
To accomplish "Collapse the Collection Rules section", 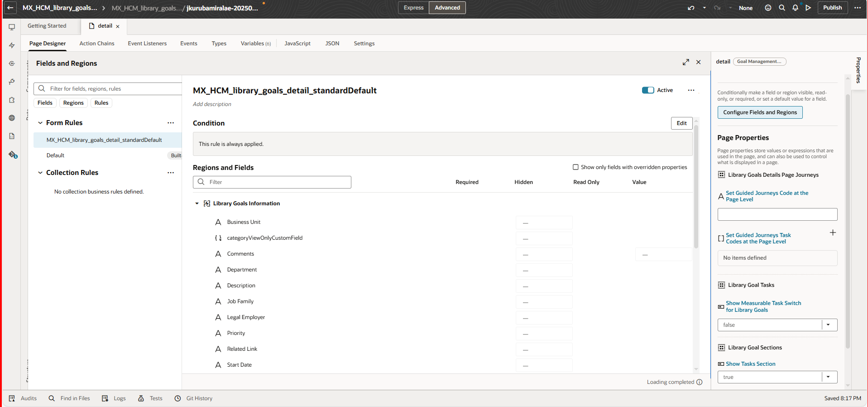I will coord(40,173).
